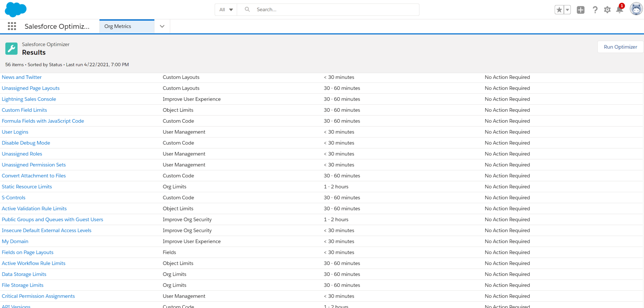Image resolution: width=644 pixels, height=308 pixels.
Task: Open the App Launcher grid icon
Action: tap(12, 26)
